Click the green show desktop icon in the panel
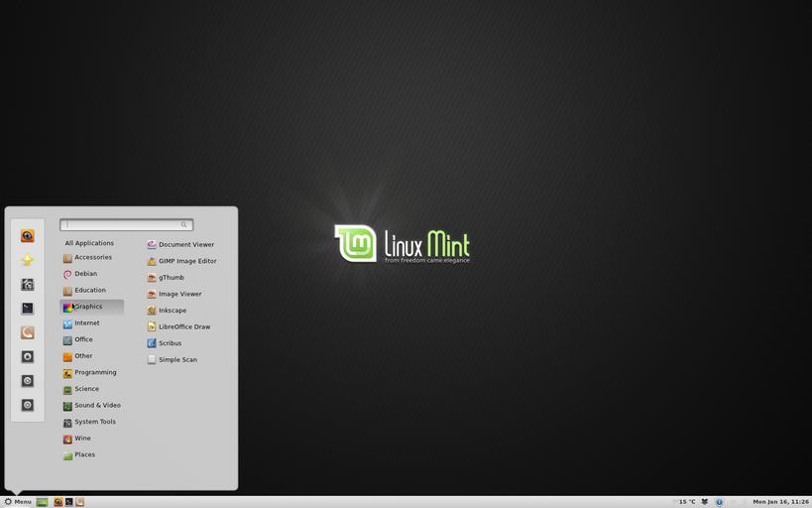 pos(42,502)
